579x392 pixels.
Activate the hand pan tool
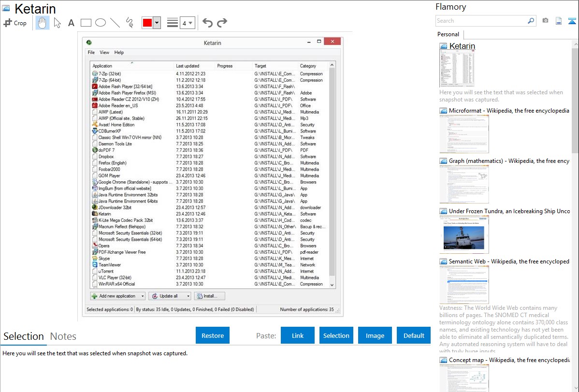[43, 23]
